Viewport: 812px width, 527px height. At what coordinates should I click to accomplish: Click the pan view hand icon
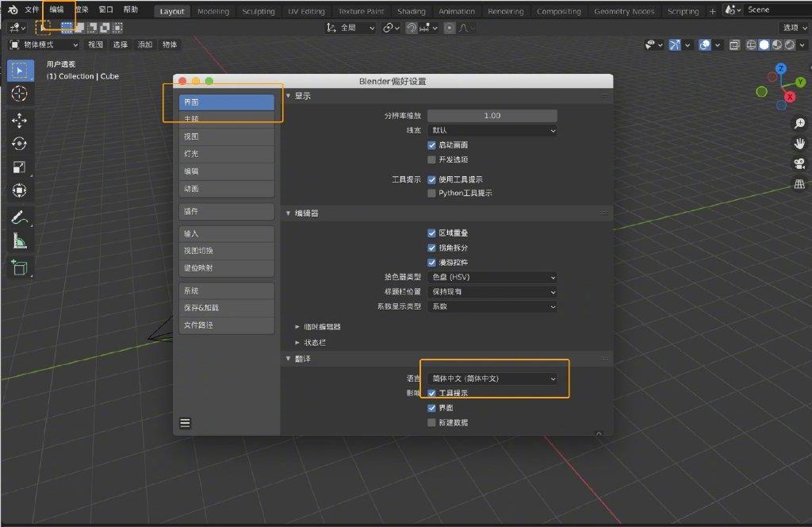(x=799, y=144)
